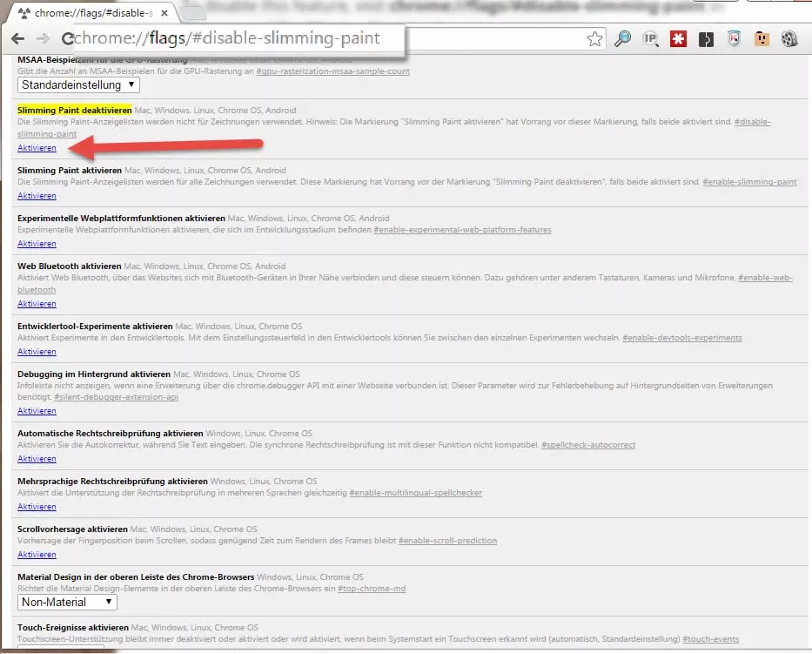
Task: Click the #enable-slimming-paint anchor link
Action: point(749,182)
